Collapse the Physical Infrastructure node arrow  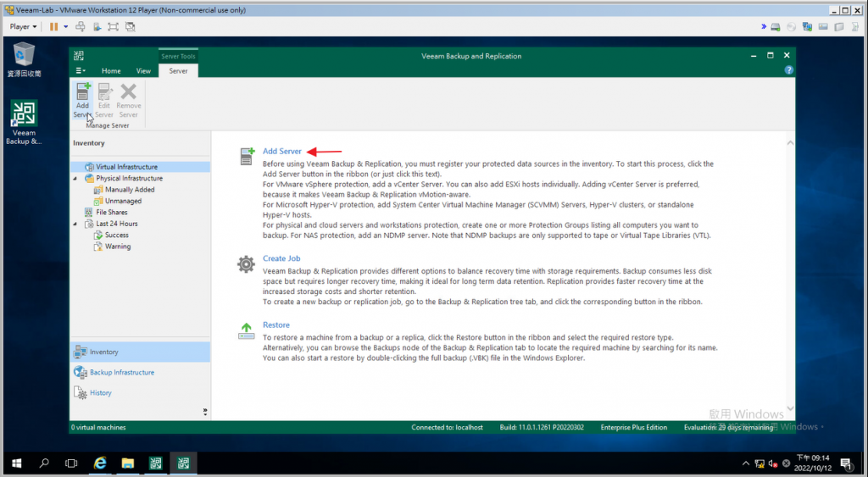point(75,178)
